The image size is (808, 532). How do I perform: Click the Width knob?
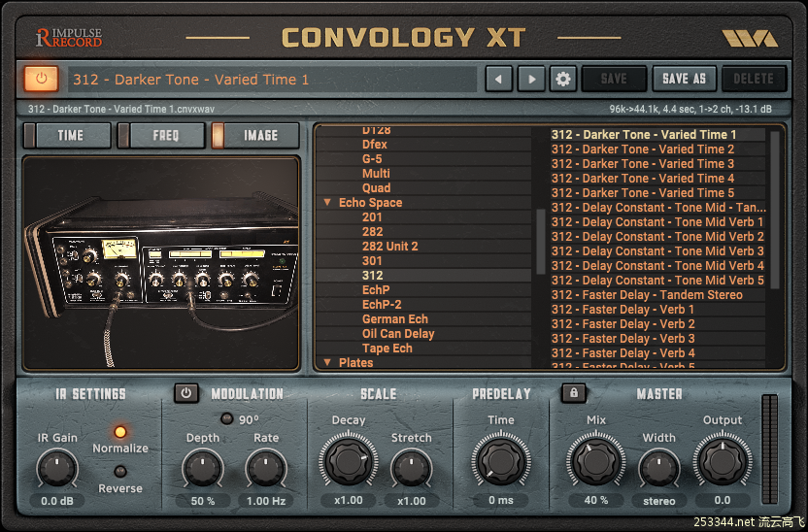(659, 468)
